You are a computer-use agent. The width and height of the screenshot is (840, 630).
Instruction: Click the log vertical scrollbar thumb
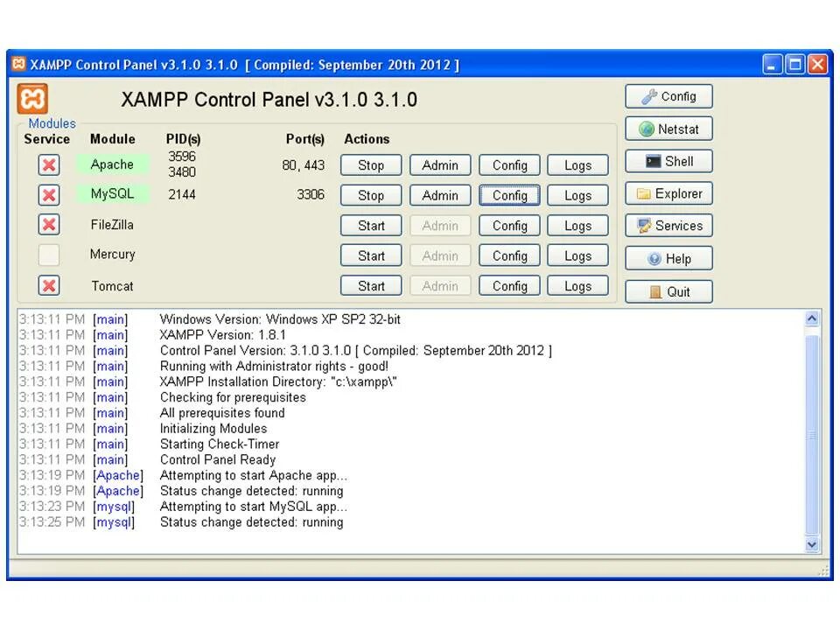[x=812, y=435]
